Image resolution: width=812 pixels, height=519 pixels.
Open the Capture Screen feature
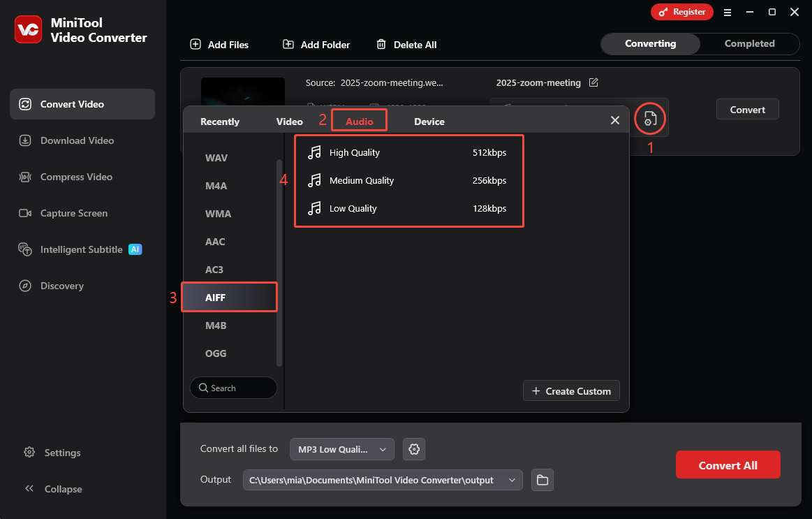(73, 213)
